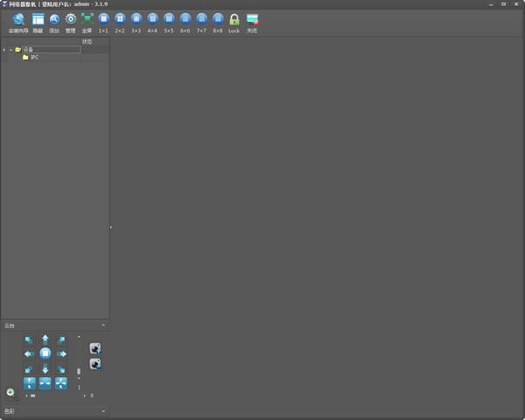The width and height of the screenshot is (525, 420).
Task: Click the 添加 add device icon
Action: pos(54,19)
